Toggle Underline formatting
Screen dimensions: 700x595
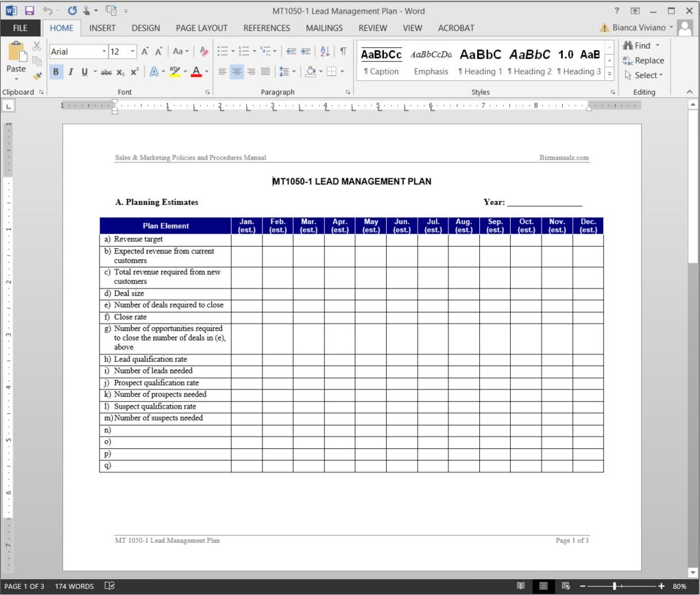85,71
